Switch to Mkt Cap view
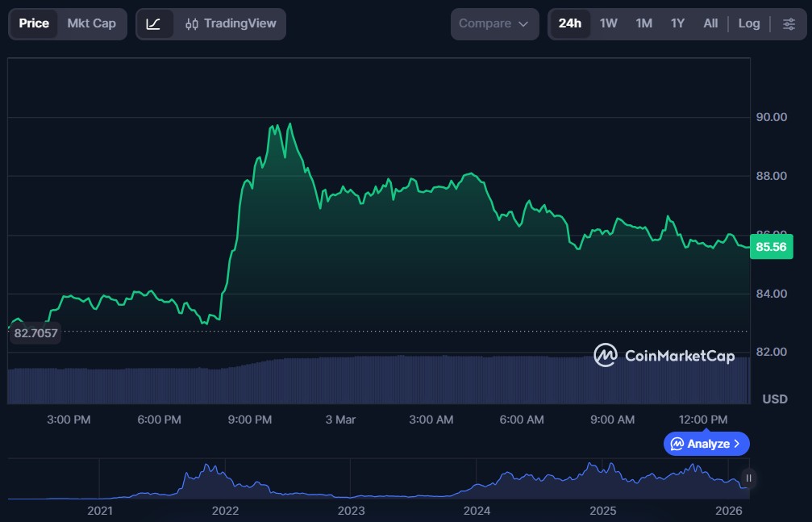Screen dimensions: 812x522 [91, 23]
